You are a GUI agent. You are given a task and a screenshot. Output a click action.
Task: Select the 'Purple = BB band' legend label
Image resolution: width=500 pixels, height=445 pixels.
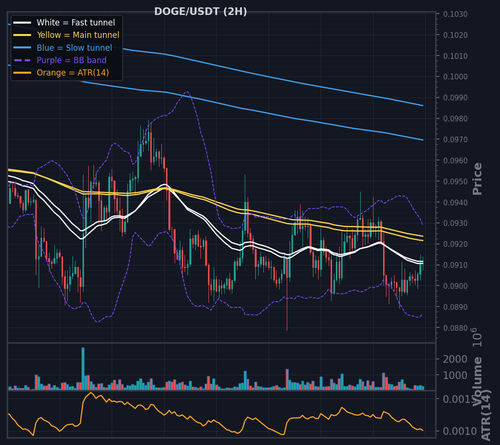pyautogui.click(x=71, y=60)
